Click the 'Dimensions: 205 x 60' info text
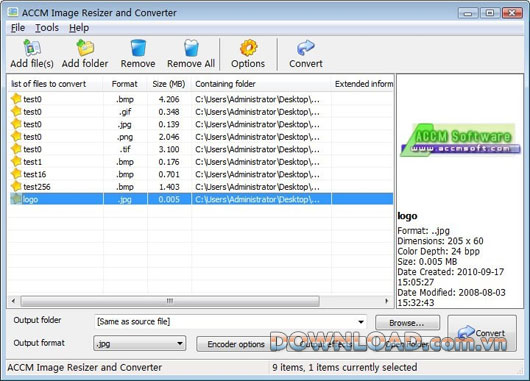The width and height of the screenshot is (530, 381). (440, 241)
